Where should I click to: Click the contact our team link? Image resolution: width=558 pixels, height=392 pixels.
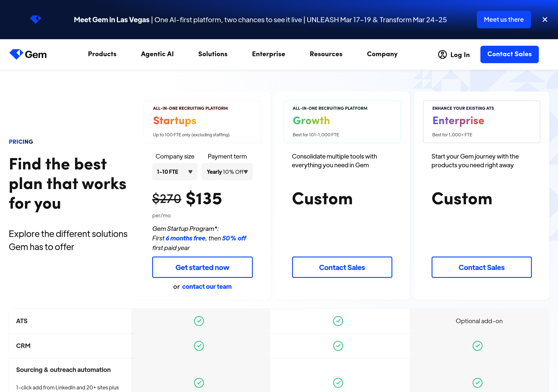point(207,287)
